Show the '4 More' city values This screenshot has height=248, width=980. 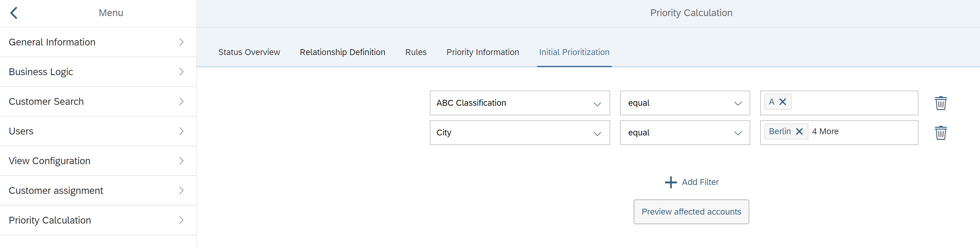pyautogui.click(x=825, y=131)
